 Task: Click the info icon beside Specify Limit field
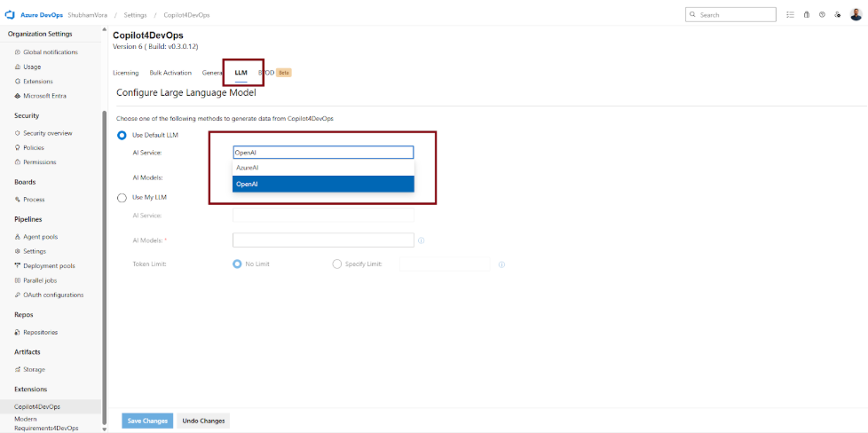501,264
